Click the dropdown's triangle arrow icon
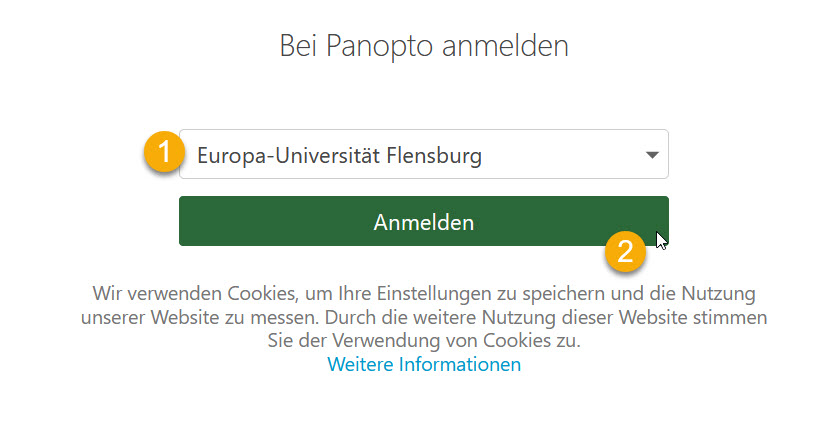837x425 pixels. (x=652, y=155)
